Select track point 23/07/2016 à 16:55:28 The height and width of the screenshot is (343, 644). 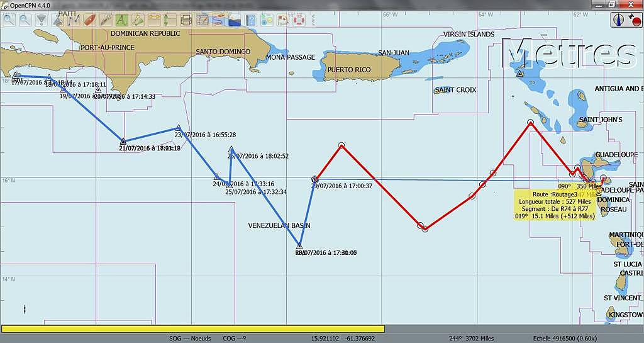(x=178, y=128)
